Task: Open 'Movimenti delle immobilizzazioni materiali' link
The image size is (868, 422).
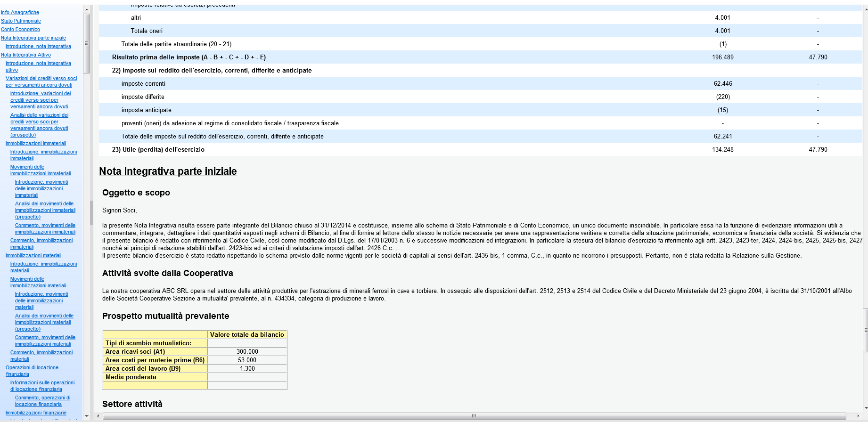Action: (38, 282)
